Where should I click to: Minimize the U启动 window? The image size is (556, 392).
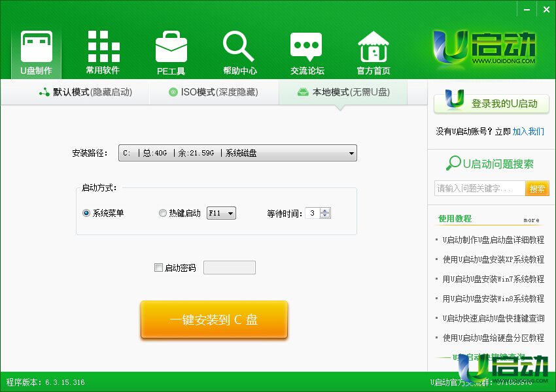(x=527, y=10)
